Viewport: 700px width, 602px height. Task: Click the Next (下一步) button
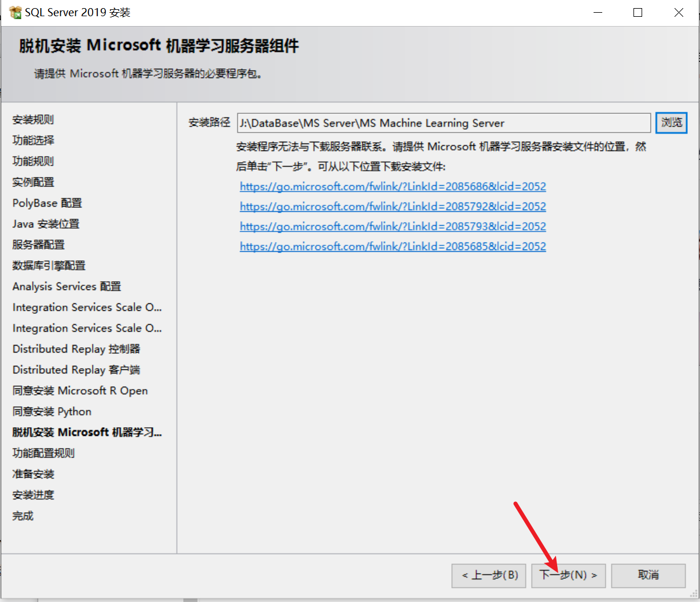click(568, 575)
